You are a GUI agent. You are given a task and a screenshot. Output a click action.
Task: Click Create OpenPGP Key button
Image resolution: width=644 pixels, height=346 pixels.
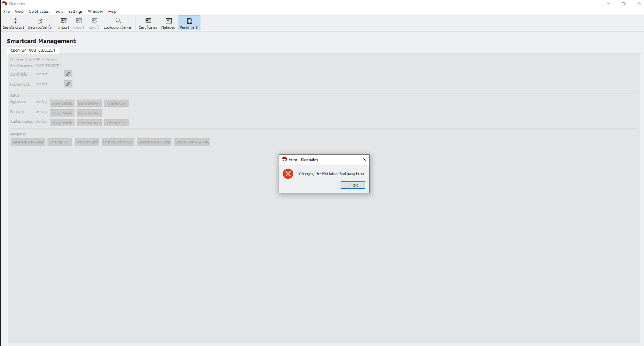tap(192, 142)
